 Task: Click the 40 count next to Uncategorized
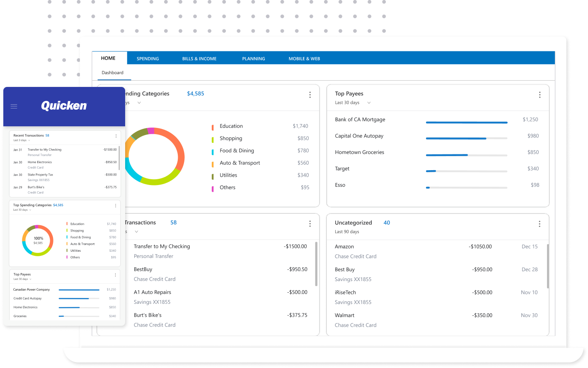(387, 223)
